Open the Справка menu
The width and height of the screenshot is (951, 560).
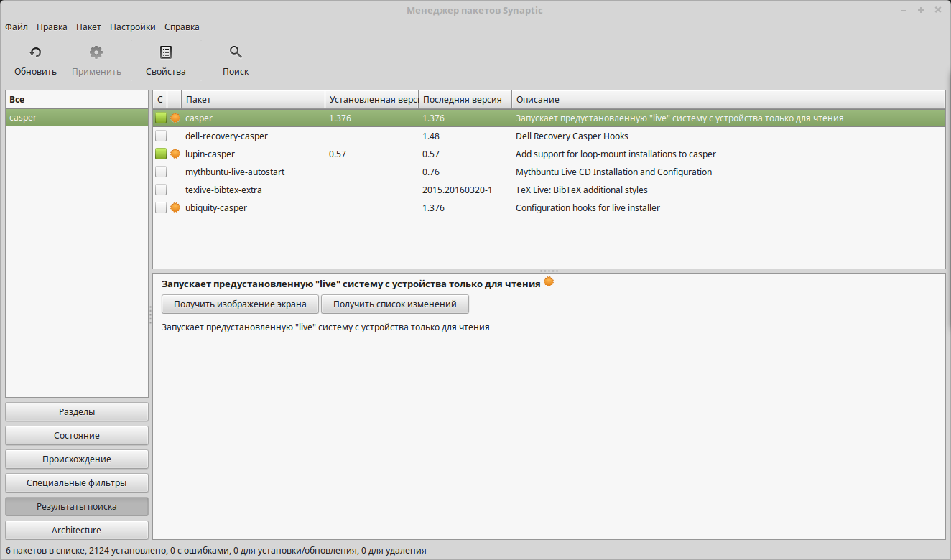(x=182, y=27)
